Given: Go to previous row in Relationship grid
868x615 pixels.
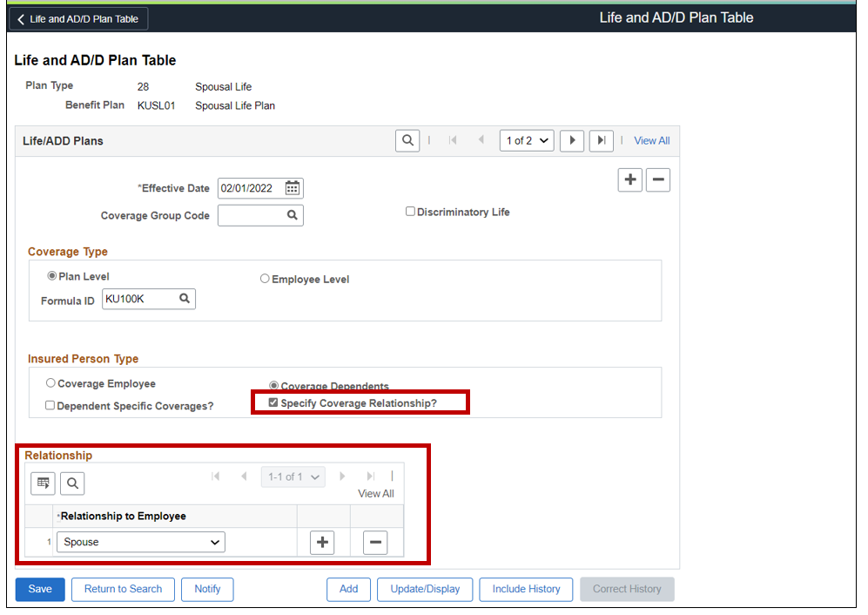Looking at the screenshot, I should [244, 476].
